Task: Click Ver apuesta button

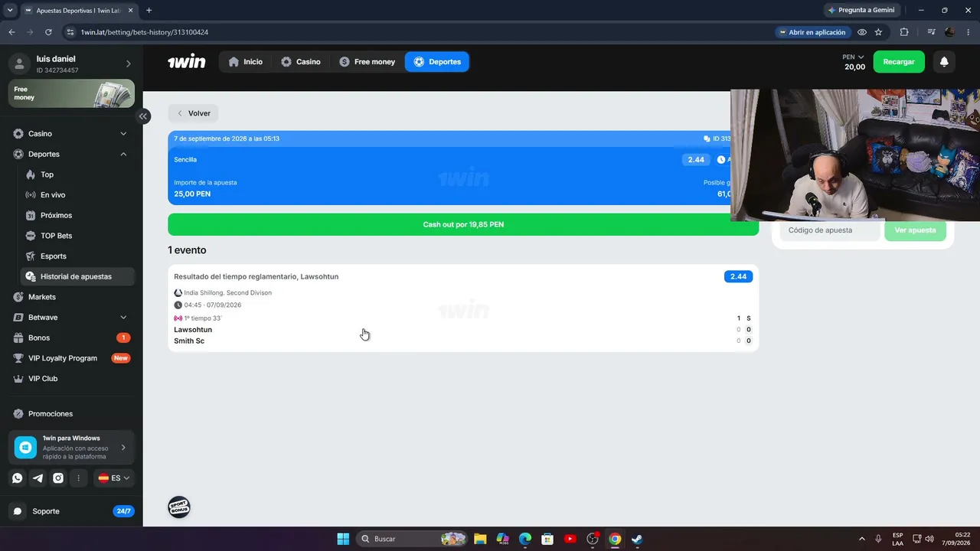Action: coord(915,230)
